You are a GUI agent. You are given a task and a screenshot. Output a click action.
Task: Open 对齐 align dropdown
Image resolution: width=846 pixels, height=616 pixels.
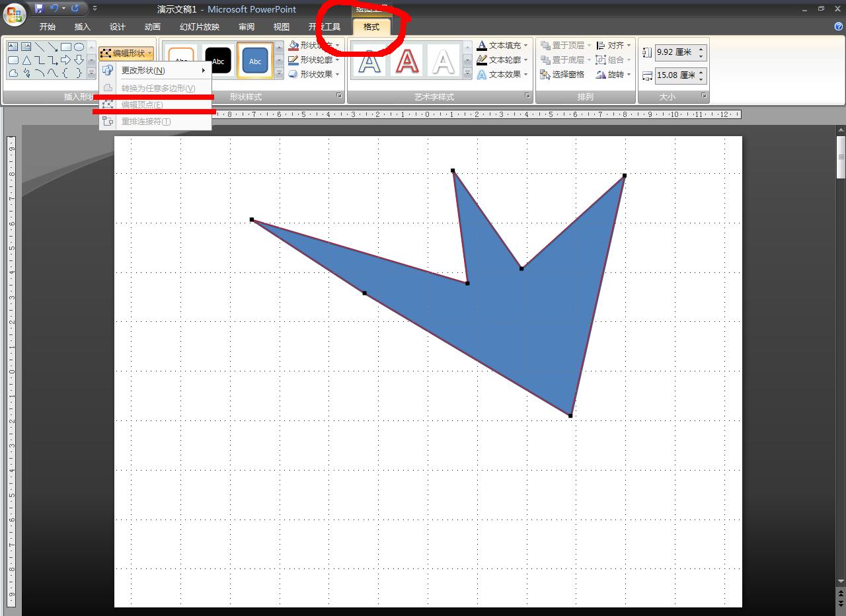click(613, 46)
